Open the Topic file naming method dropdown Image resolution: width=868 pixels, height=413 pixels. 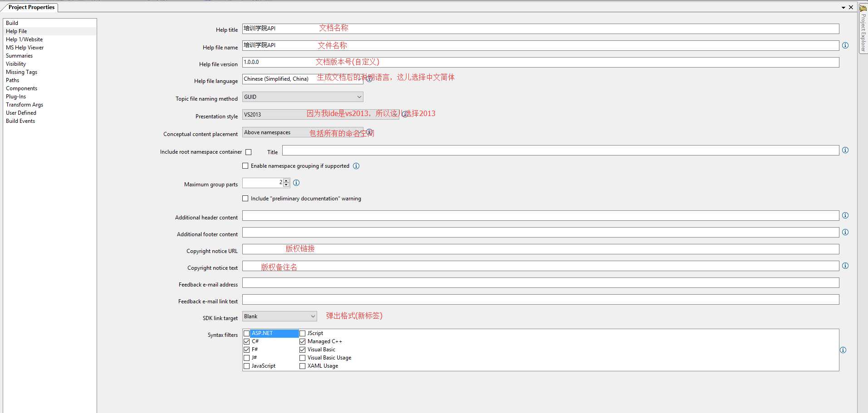point(303,97)
